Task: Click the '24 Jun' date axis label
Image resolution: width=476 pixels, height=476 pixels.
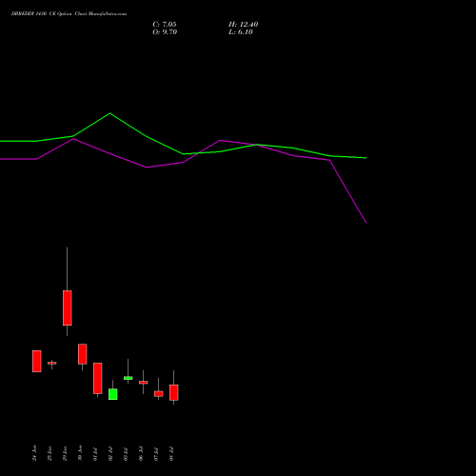Action: pyautogui.click(x=34, y=453)
